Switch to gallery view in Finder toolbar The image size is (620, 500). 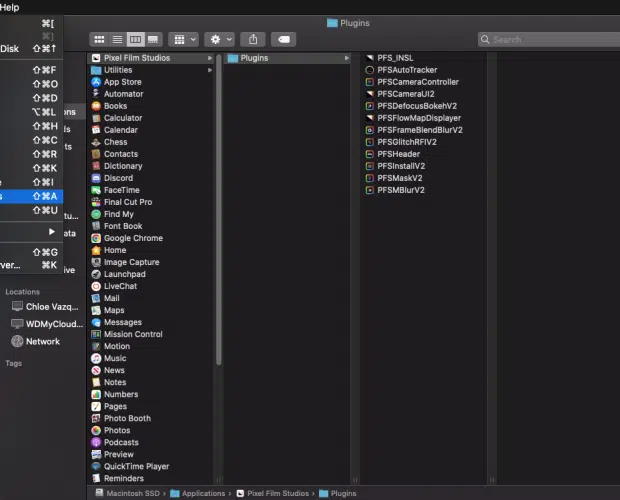point(153,40)
